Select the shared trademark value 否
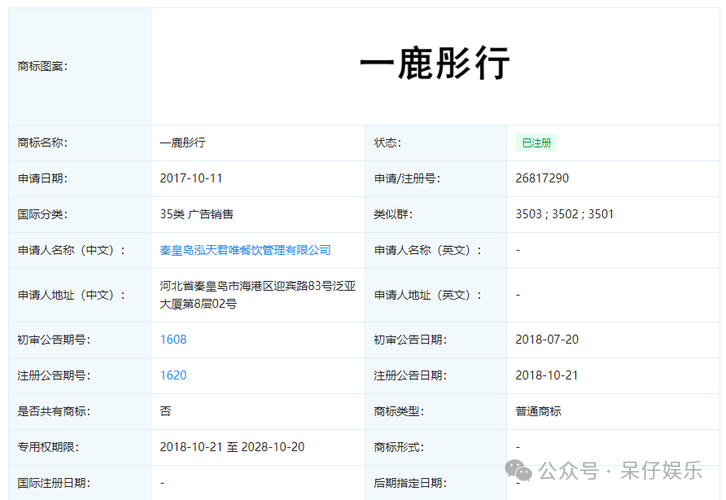This screenshot has height=500, width=726. 165,411
